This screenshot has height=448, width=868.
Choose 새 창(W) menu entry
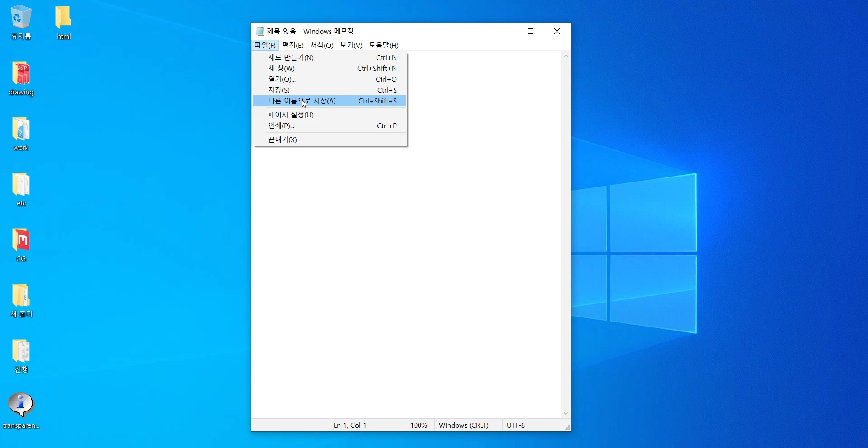coord(330,68)
